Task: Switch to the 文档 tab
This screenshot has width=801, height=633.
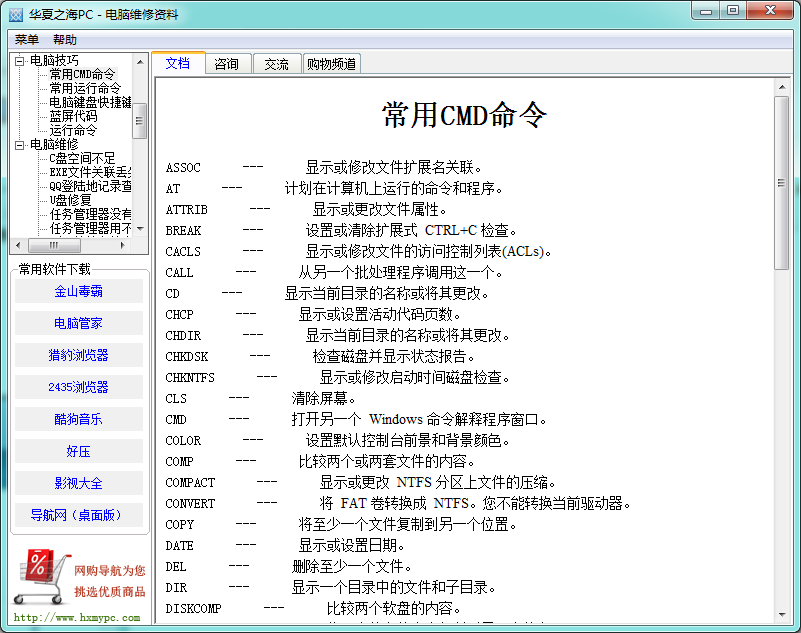Action: point(178,63)
